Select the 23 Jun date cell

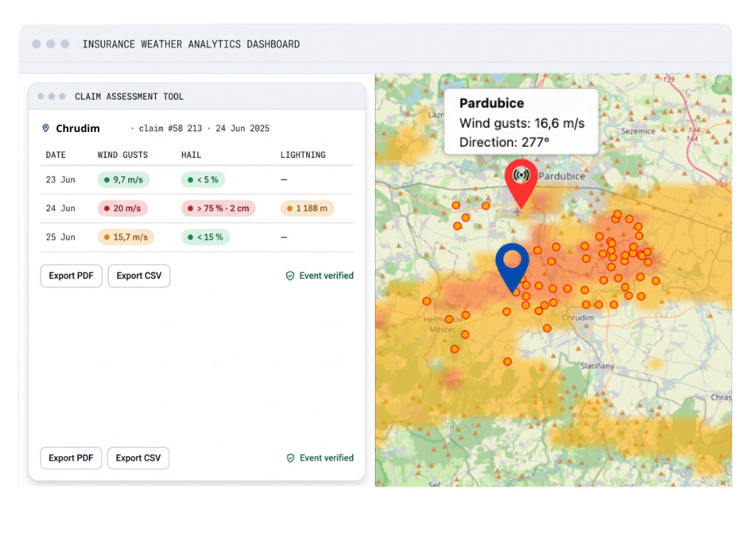click(61, 180)
